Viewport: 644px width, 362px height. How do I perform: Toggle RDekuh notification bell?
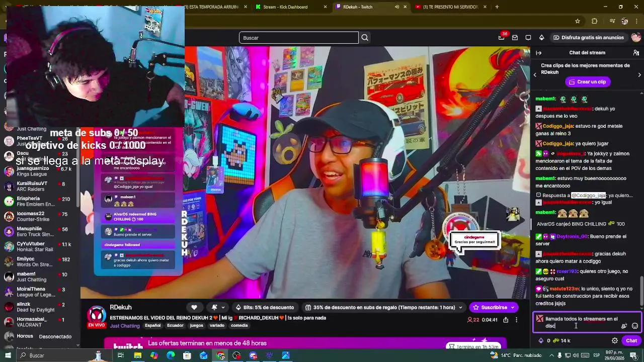215,307
